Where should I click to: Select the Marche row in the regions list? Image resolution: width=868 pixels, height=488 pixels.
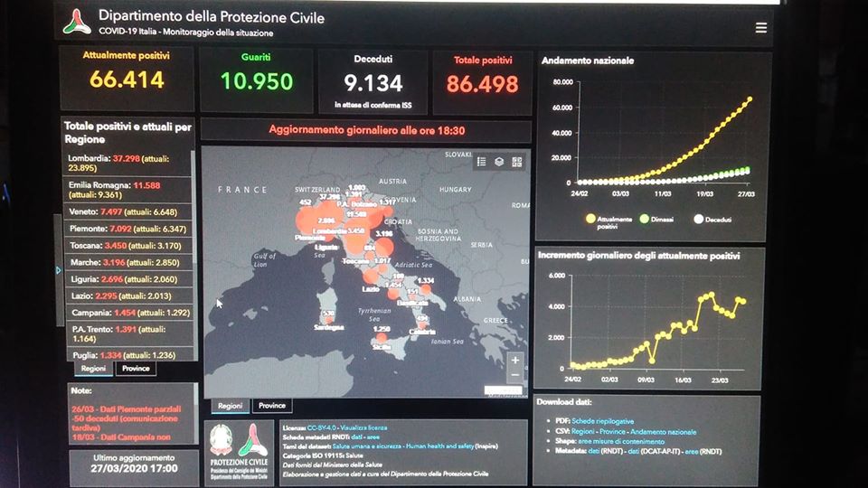[128, 262]
